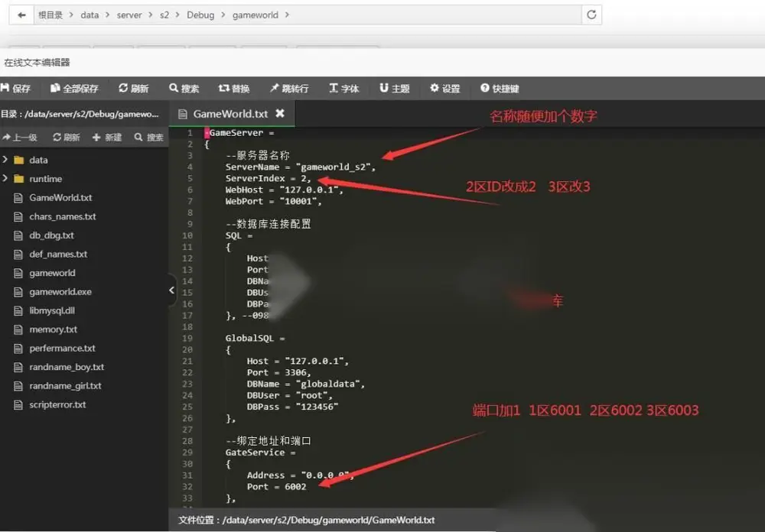Click 全部保存 to save all files

click(x=75, y=88)
